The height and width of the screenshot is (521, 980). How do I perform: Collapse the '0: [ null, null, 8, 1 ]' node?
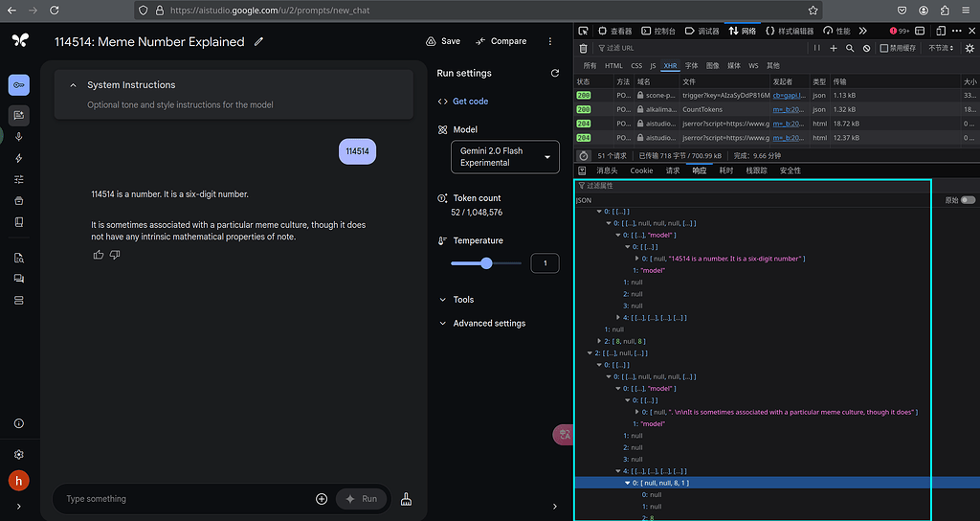(628, 483)
